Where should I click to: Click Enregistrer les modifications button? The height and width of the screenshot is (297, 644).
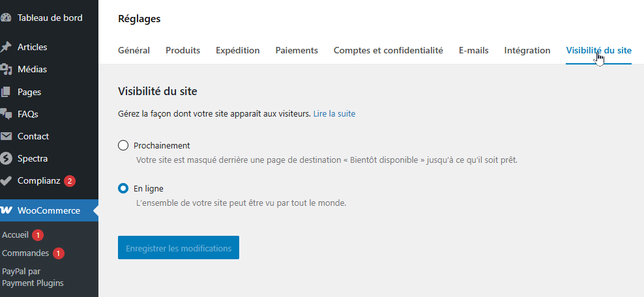coord(179,248)
